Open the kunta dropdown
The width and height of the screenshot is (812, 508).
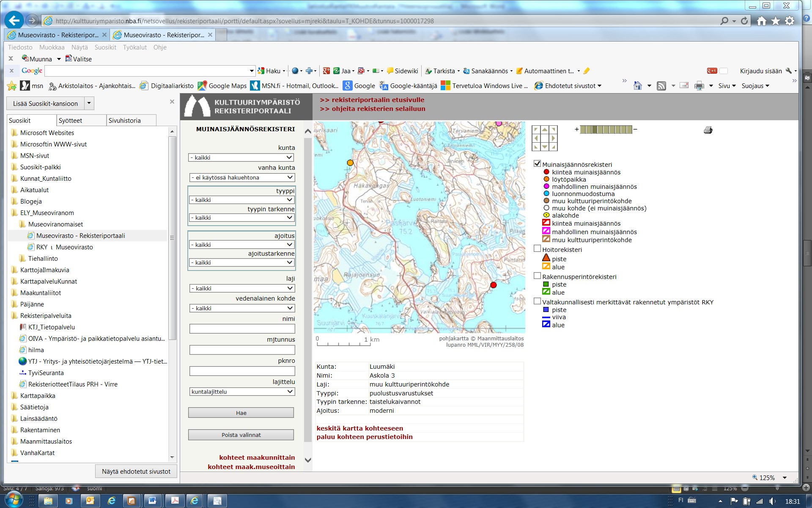pos(241,157)
